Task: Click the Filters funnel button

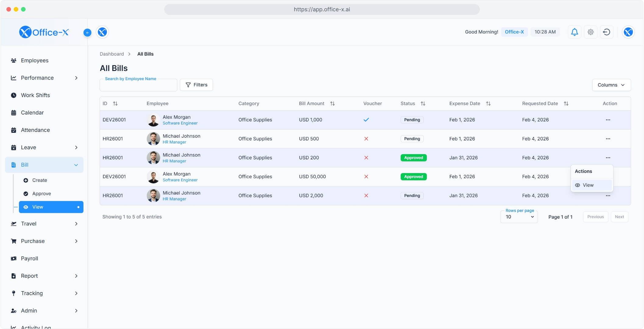Action: [x=196, y=85]
